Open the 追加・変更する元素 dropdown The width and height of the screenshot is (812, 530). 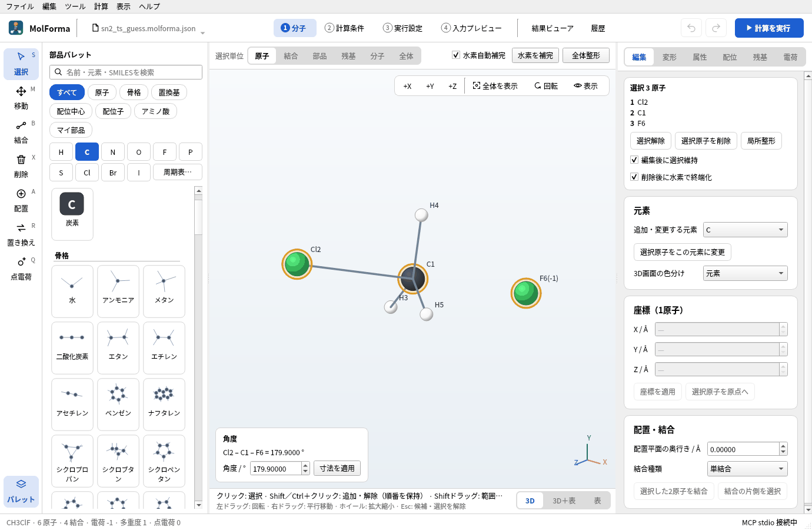(x=746, y=230)
